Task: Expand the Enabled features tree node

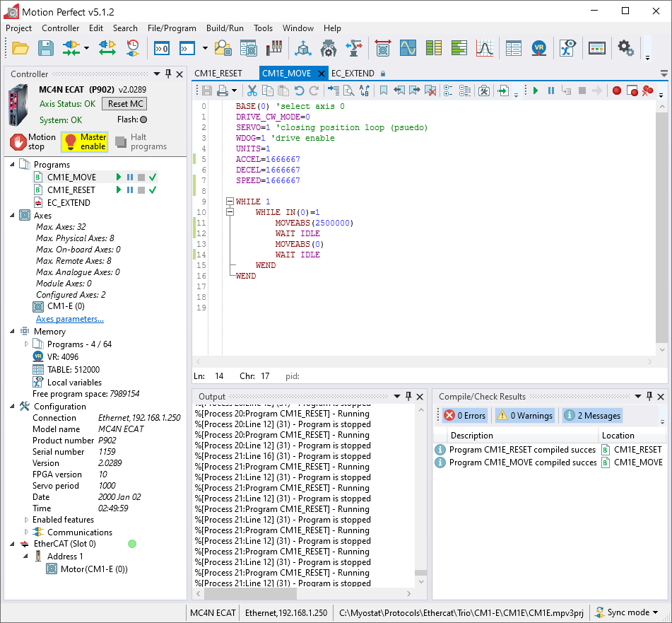Action: click(27, 520)
